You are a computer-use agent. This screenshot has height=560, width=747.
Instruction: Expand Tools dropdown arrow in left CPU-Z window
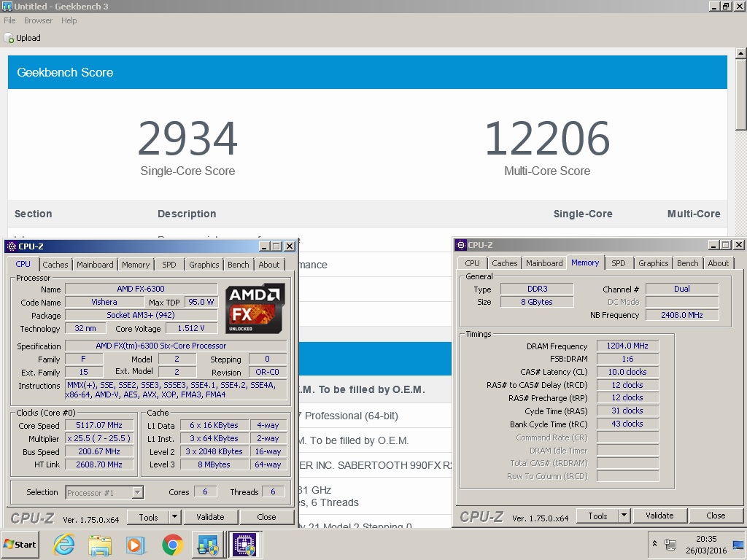pyautogui.click(x=174, y=517)
